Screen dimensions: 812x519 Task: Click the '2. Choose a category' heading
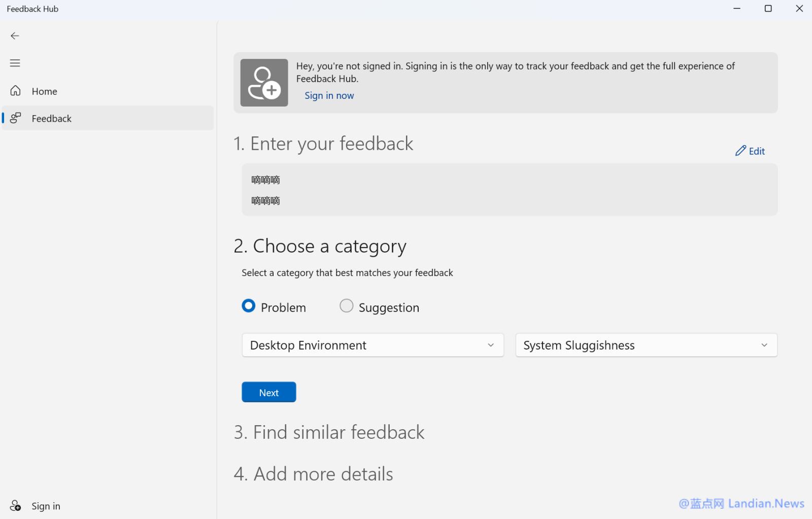point(320,247)
